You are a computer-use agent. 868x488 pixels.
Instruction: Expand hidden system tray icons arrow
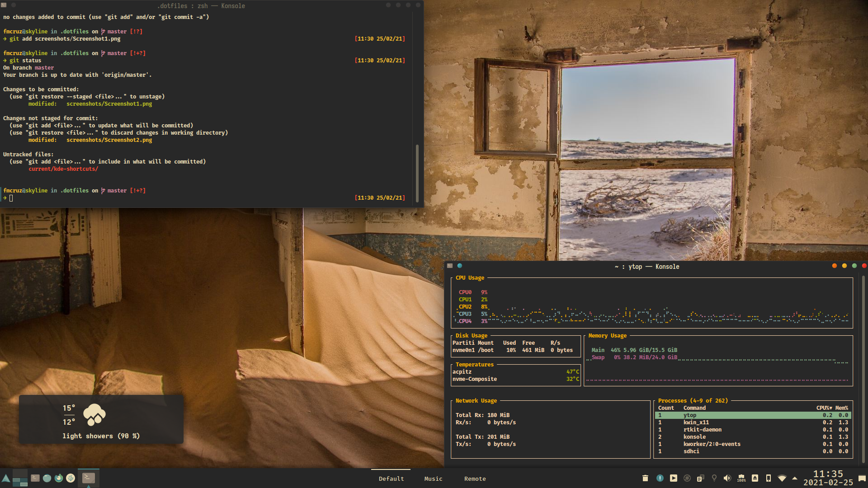(x=795, y=478)
